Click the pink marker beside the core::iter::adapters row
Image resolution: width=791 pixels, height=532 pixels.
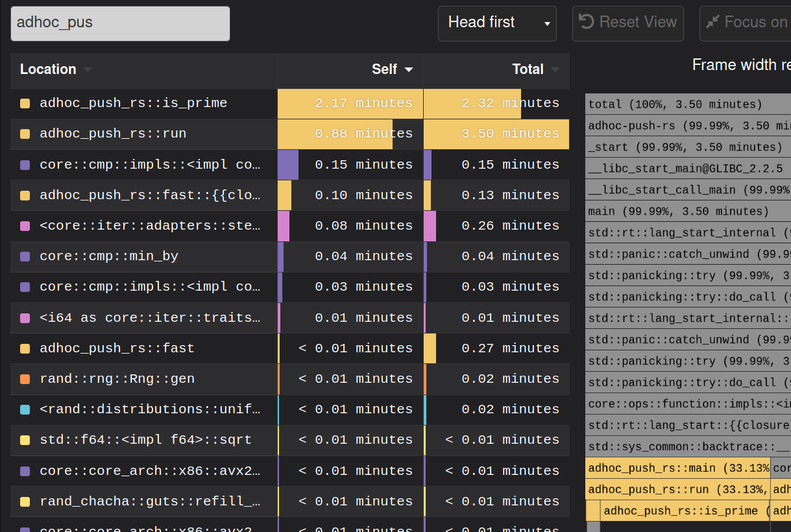pos(25,225)
